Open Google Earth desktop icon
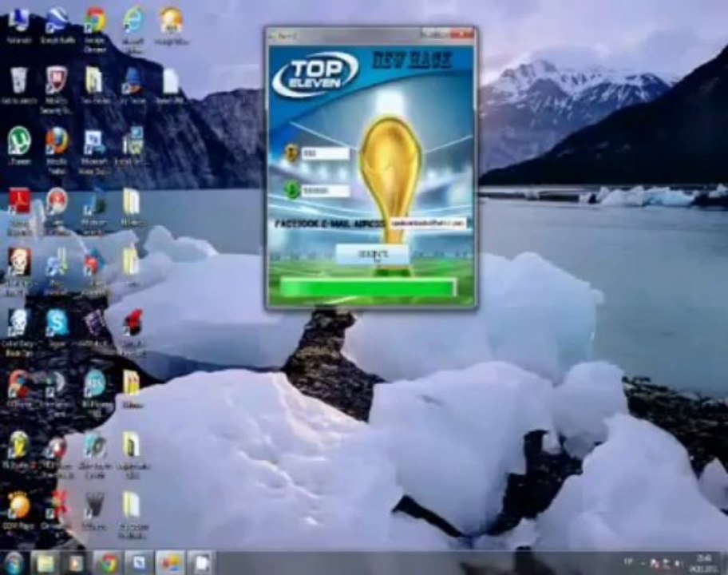Viewport: 728px width, 575px height. (x=57, y=26)
